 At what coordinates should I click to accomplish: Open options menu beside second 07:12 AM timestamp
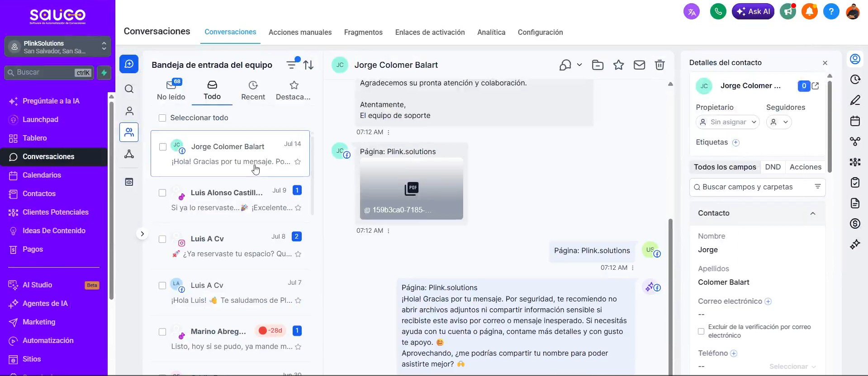[389, 231]
